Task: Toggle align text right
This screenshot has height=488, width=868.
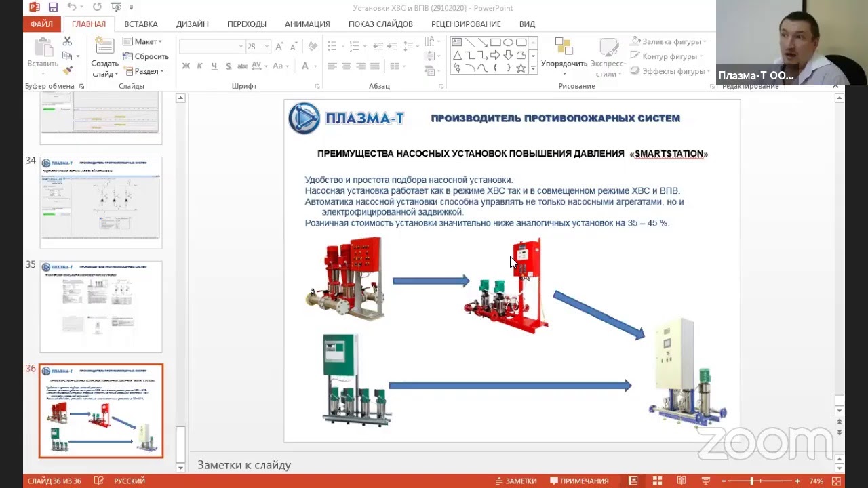Action: point(361,66)
